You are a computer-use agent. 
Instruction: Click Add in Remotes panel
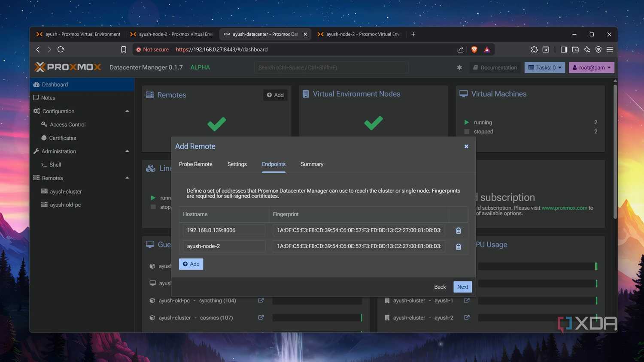click(x=275, y=95)
